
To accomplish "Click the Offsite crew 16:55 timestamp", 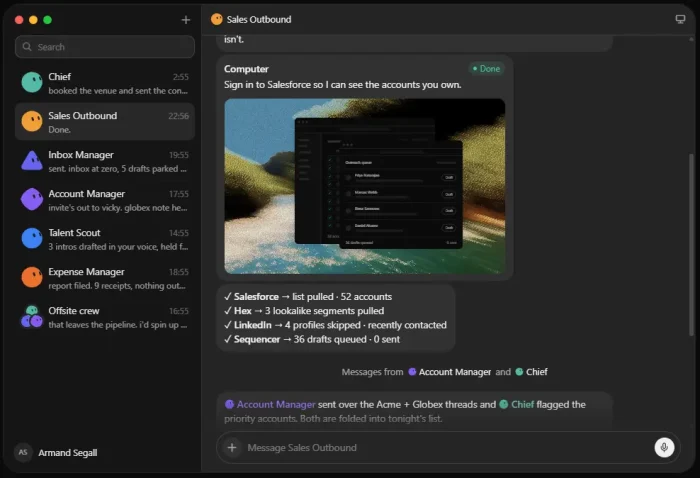I will (x=179, y=311).
